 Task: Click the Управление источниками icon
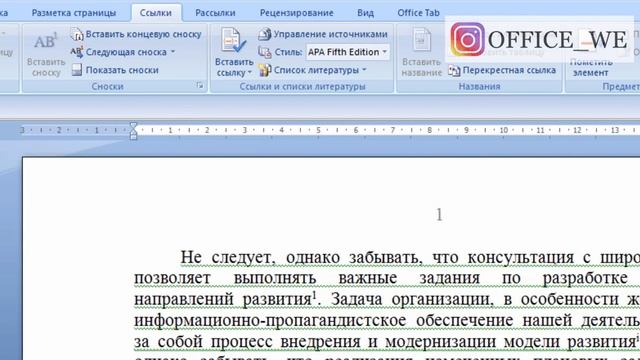[264, 34]
